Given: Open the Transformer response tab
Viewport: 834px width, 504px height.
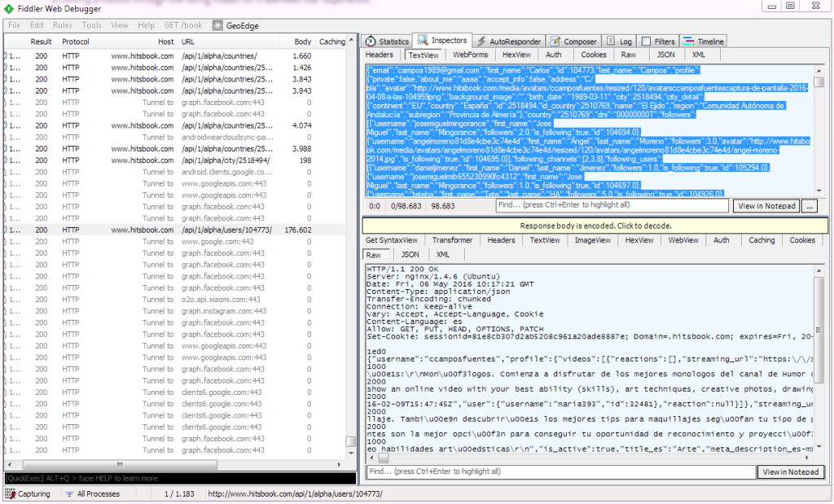Looking at the screenshot, I should (x=452, y=240).
